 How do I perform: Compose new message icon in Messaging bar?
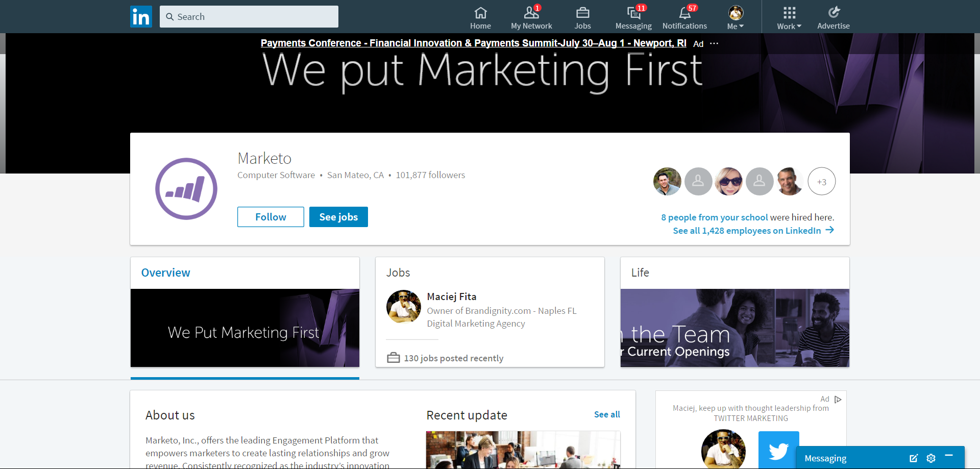[x=914, y=458]
